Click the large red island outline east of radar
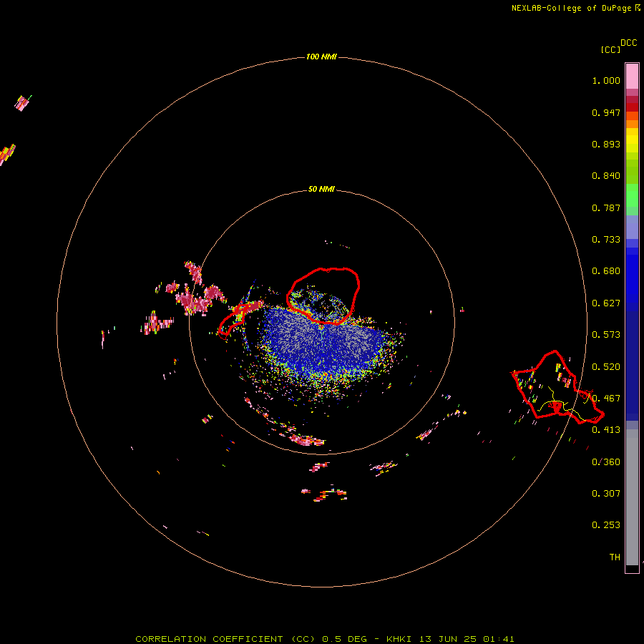644x644 pixels. point(557,388)
